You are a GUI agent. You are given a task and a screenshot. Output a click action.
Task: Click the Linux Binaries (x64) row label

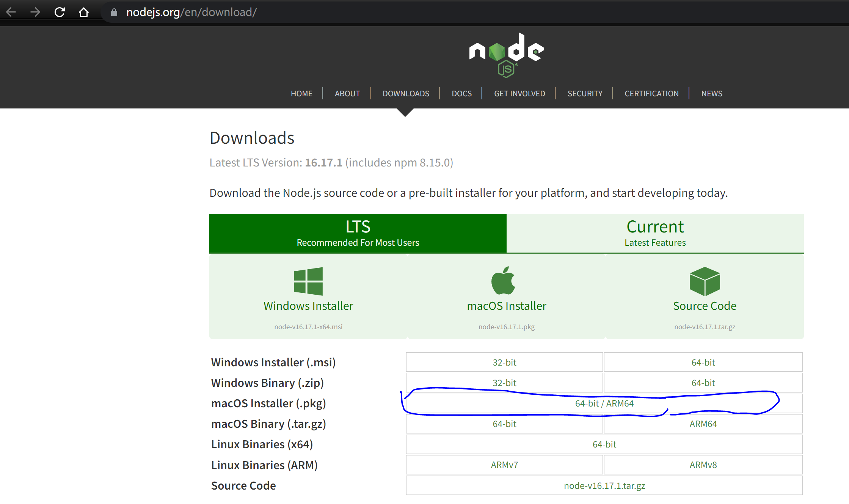(262, 444)
